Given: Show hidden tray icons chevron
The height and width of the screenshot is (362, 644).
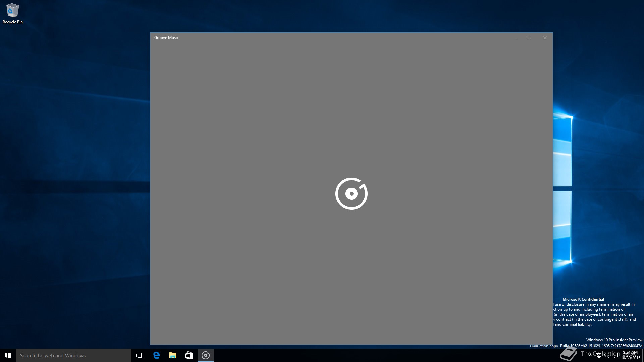Looking at the screenshot, I should [x=590, y=355].
